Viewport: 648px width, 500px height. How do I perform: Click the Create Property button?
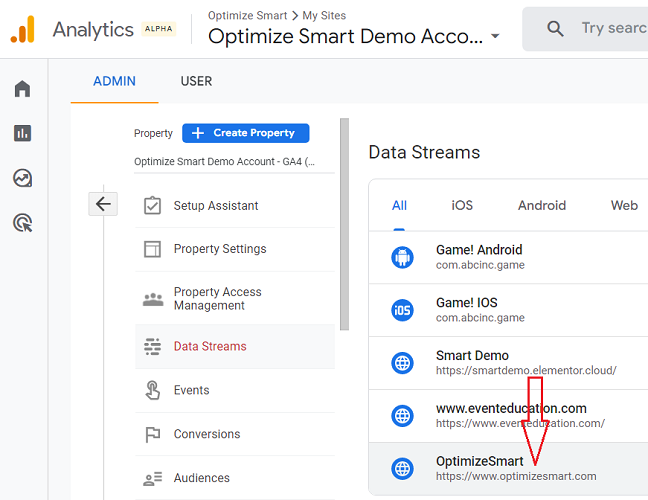pos(245,133)
